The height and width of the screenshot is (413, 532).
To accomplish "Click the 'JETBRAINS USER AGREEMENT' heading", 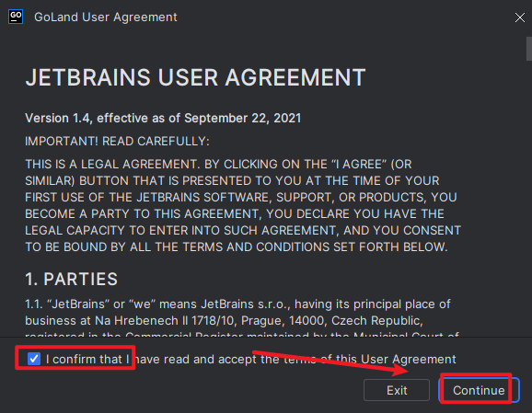I will tap(195, 77).
